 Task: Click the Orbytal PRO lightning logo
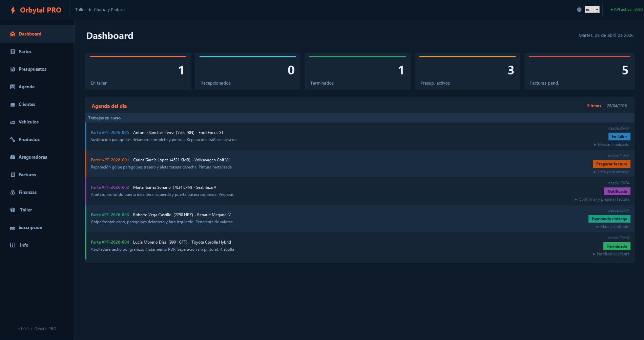pyautogui.click(x=13, y=10)
